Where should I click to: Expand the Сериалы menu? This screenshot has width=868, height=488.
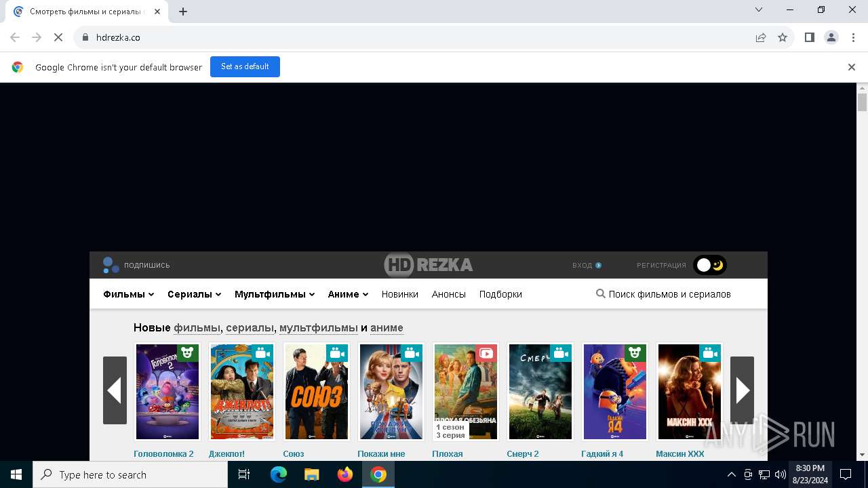point(195,294)
